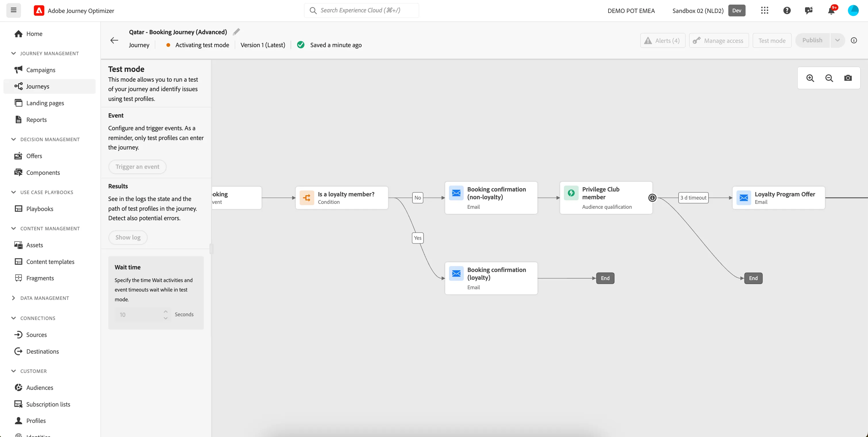Click the Show log button
Image resolution: width=868 pixels, height=437 pixels.
point(128,237)
